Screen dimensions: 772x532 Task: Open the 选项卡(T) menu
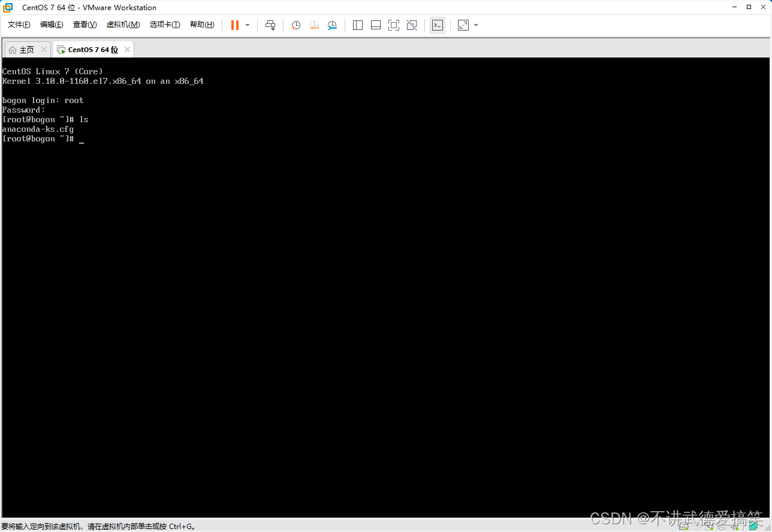click(x=165, y=25)
